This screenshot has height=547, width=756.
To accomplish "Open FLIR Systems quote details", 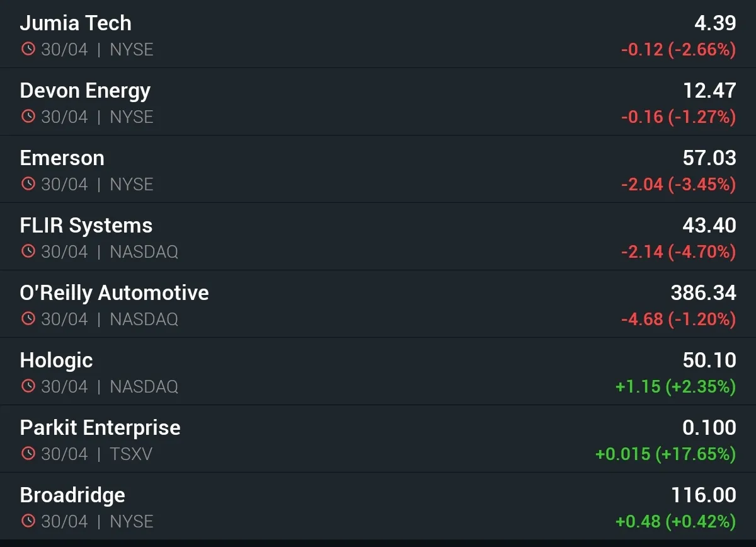I will pos(378,236).
